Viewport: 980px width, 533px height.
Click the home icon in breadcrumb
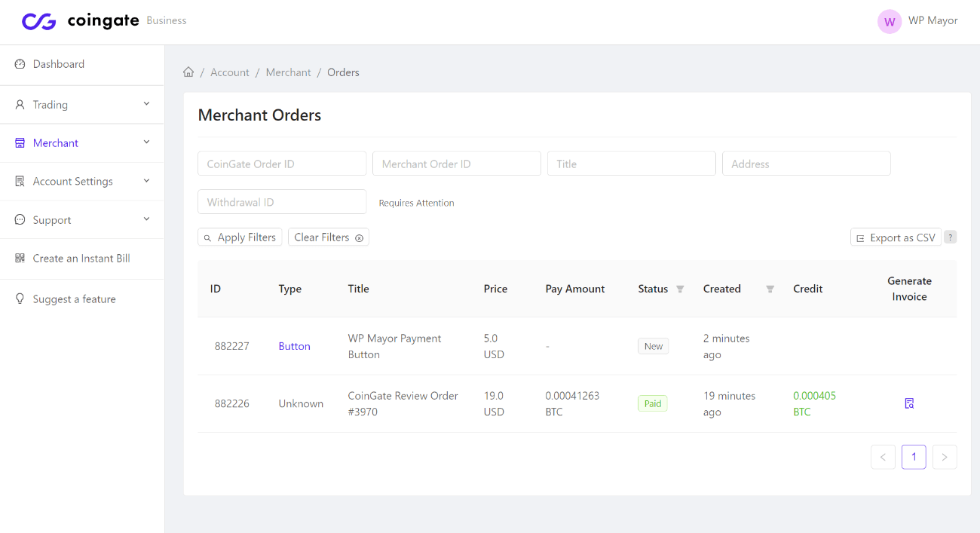[188, 72]
